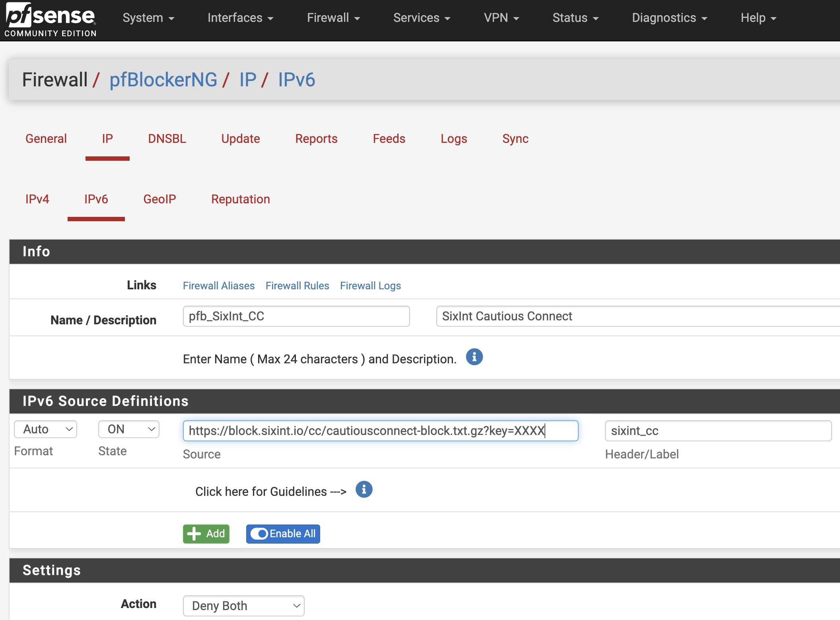The height and width of the screenshot is (620, 840).
Task: Click the Name field containing pfb_SixInt_CC
Action: point(296,316)
